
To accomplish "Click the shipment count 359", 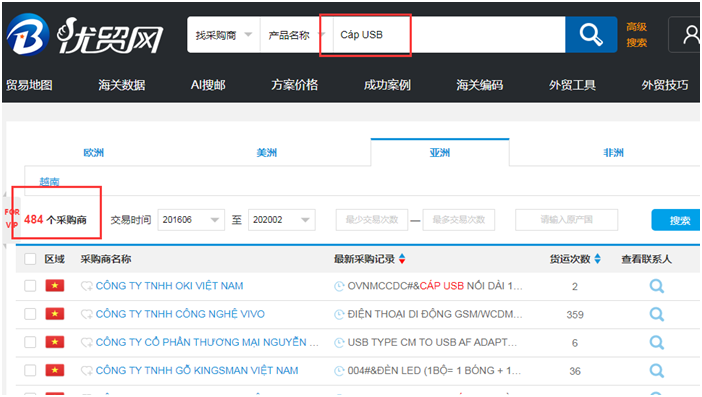I will 575,315.
